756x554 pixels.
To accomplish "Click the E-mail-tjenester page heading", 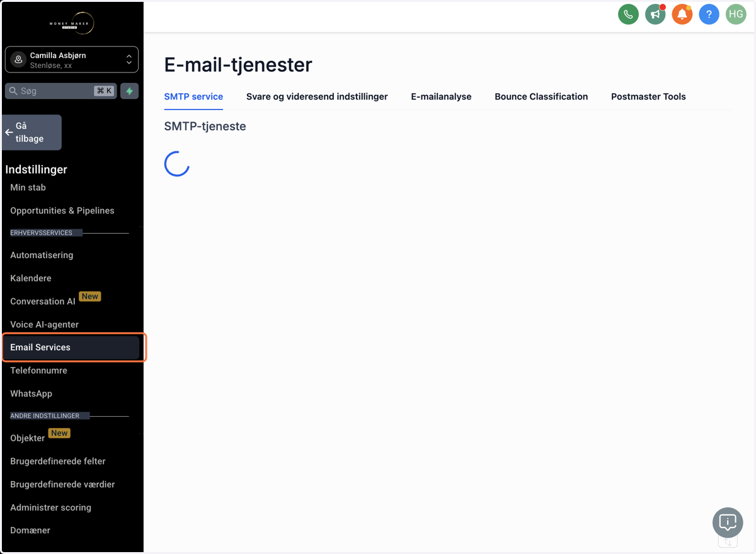I will [x=238, y=64].
